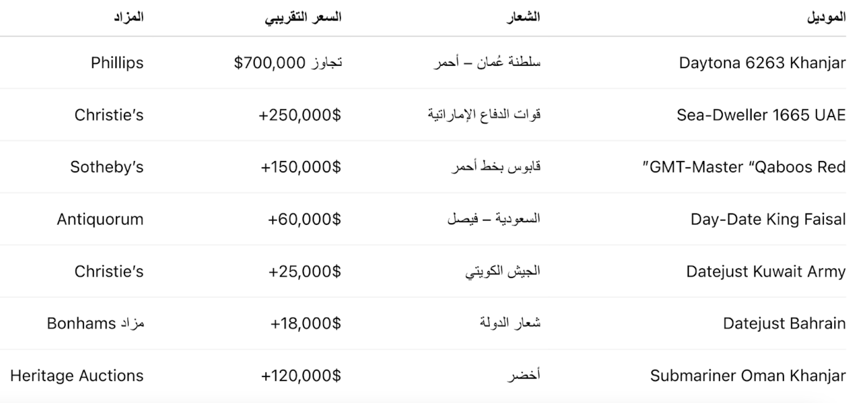Click the Submariner Oman Khanjar cell
The width and height of the screenshot is (868, 403).
[x=747, y=376]
